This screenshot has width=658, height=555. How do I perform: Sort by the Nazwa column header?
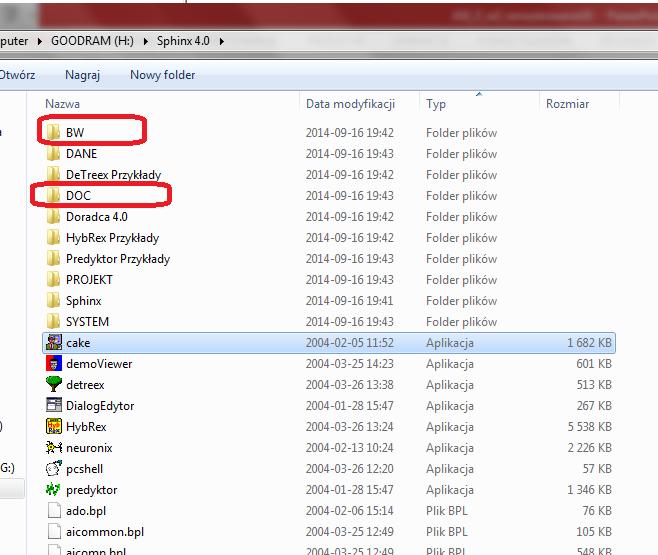point(63,104)
